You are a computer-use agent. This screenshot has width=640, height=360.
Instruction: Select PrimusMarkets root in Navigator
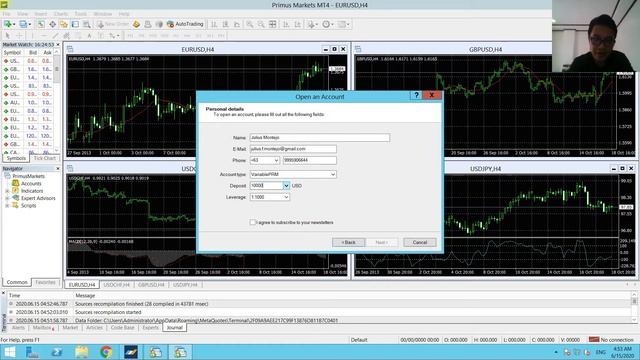[x=29, y=176]
